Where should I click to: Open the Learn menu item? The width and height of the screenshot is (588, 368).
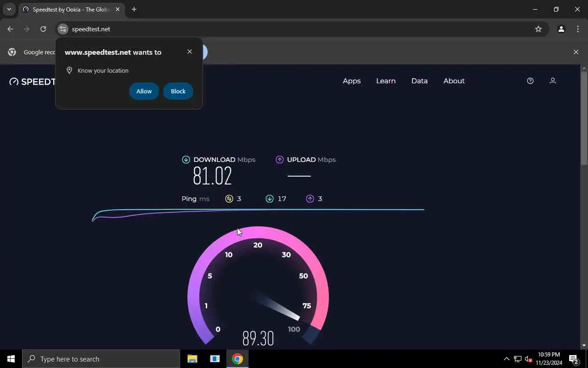click(386, 80)
